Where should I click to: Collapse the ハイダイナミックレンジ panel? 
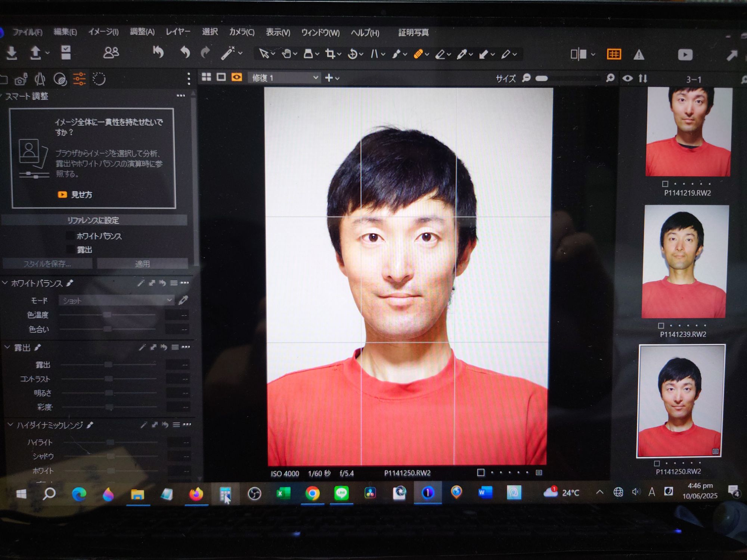pos(10,425)
